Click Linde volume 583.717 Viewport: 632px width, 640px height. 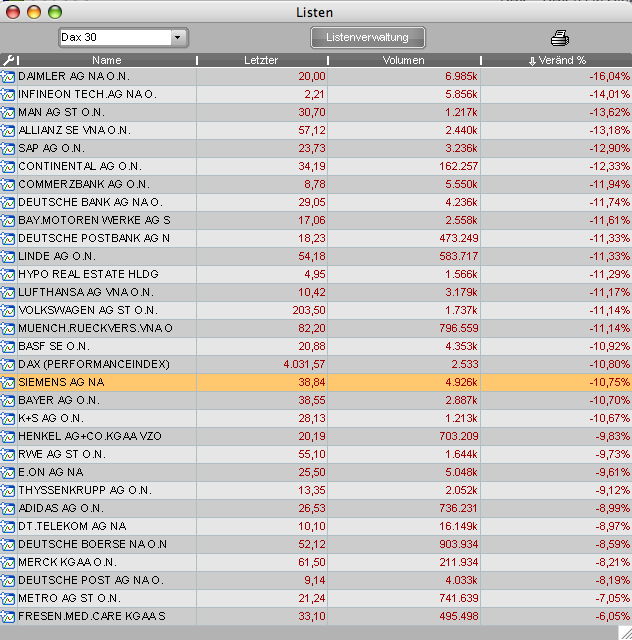[458, 256]
